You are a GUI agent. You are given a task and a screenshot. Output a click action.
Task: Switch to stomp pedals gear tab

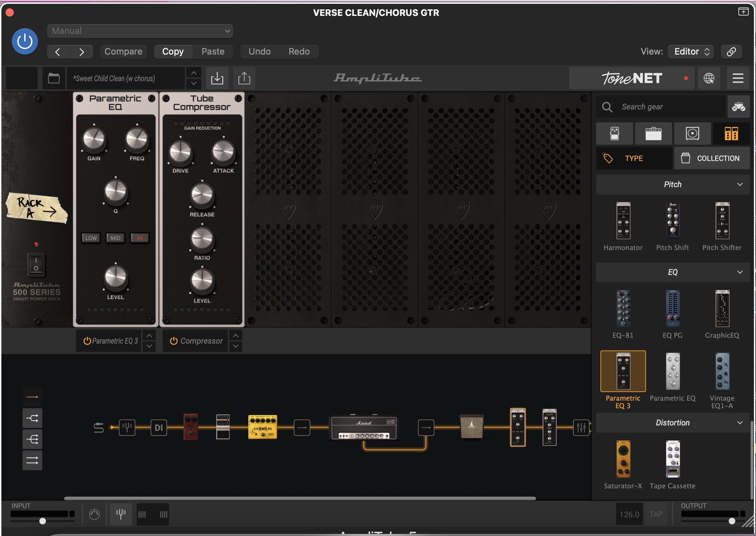tap(614, 133)
